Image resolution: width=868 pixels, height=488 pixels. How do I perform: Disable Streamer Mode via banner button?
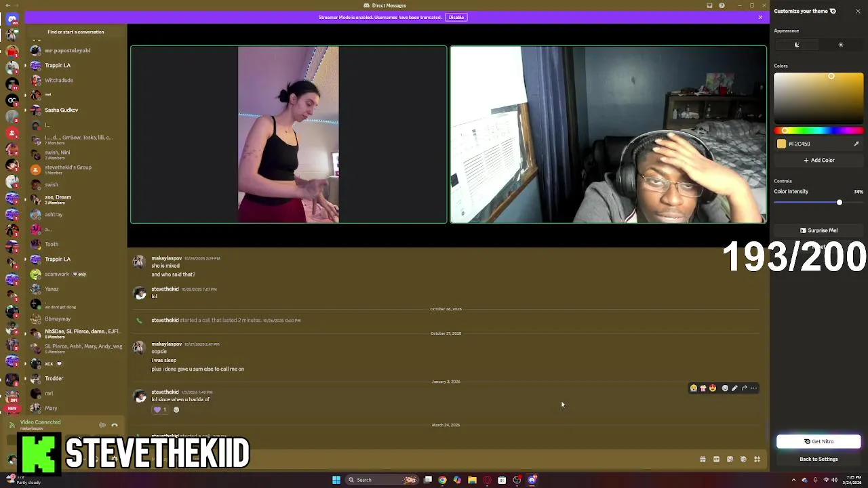(x=456, y=17)
